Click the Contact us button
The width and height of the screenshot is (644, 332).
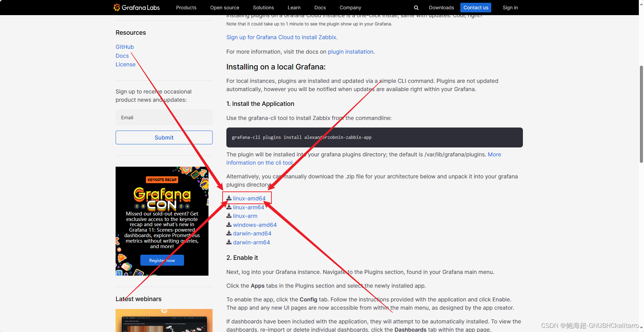(476, 8)
